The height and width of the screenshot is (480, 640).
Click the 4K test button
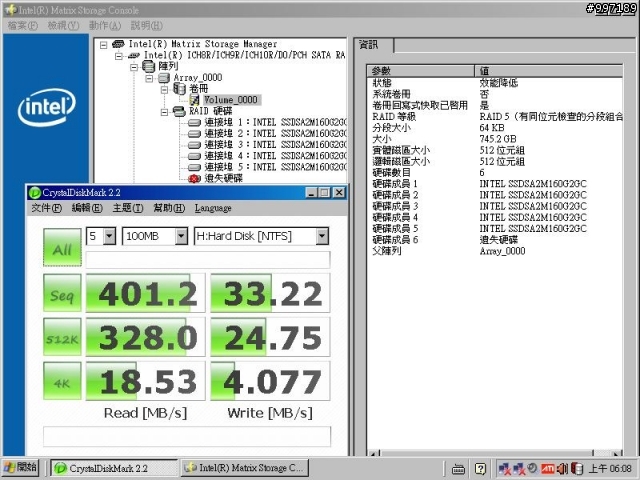click(62, 381)
